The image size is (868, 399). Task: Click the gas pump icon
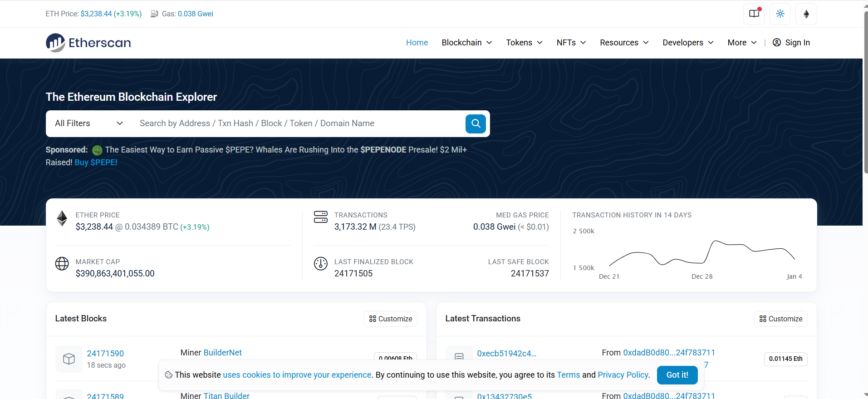tap(154, 14)
